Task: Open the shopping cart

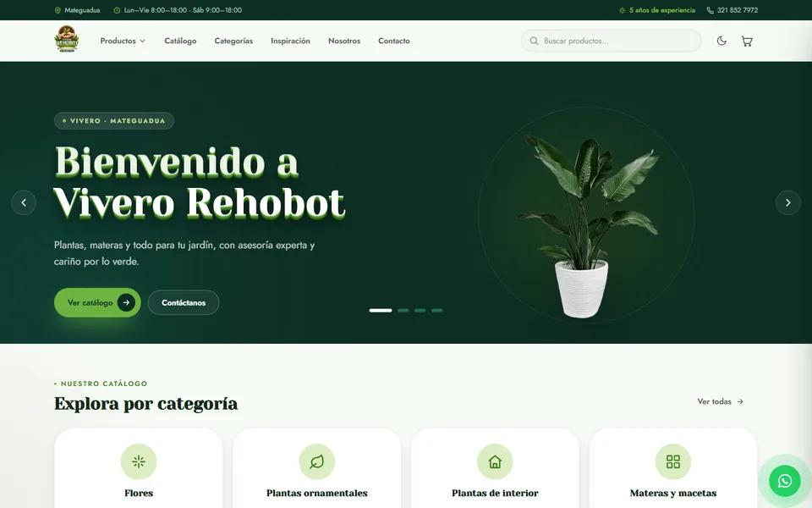Action: click(x=747, y=41)
